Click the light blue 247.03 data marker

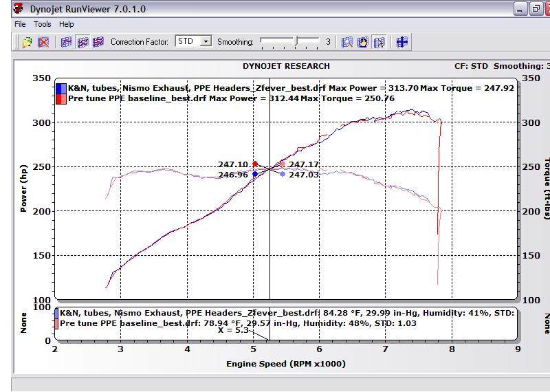tap(283, 174)
